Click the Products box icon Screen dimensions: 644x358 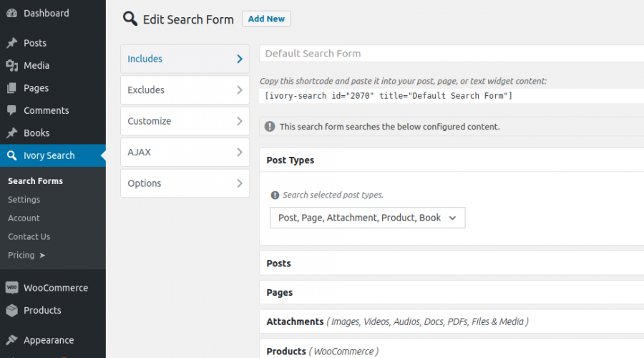tap(12, 310)
